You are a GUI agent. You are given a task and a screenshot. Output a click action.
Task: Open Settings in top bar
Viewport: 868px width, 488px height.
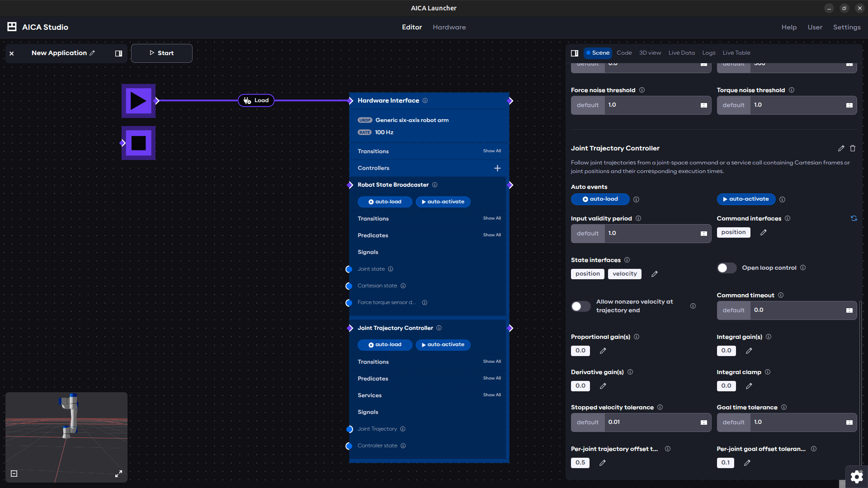pyautogui.click(x=847, y=27)
